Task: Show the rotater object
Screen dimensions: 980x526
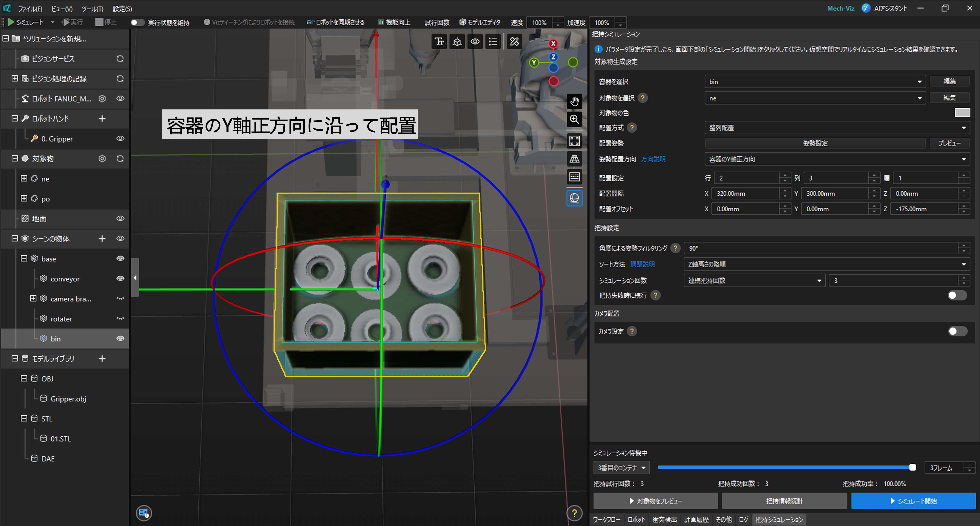Action: click(x=120, y=319)
